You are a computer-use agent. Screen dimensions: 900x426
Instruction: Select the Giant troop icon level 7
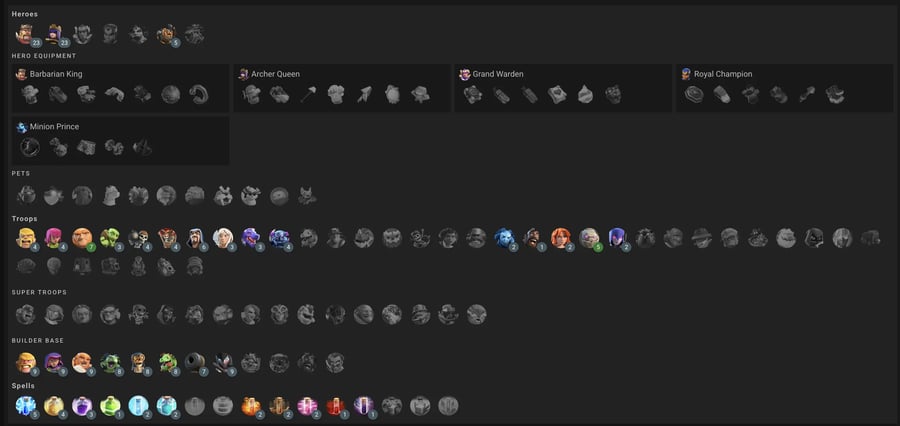(x=82, y=238)
